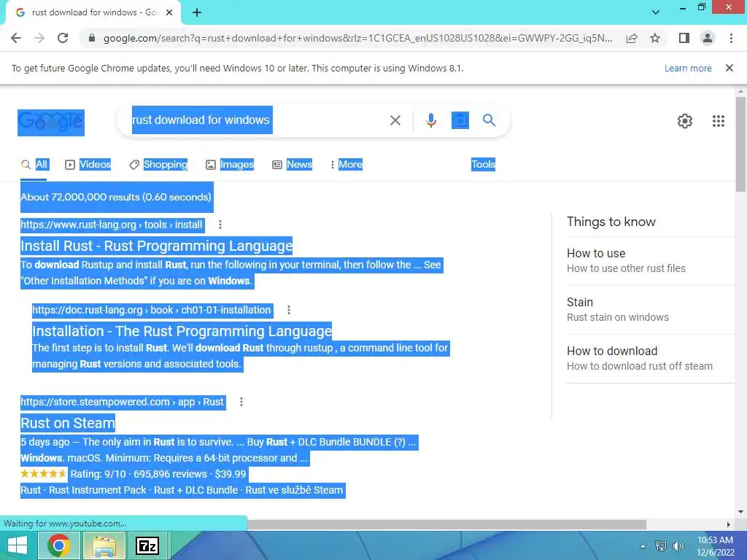This screenshot has height=560, width=747.
Task: Click the 'About 72,000,000 results' text
Action: [x=116, y=197]
